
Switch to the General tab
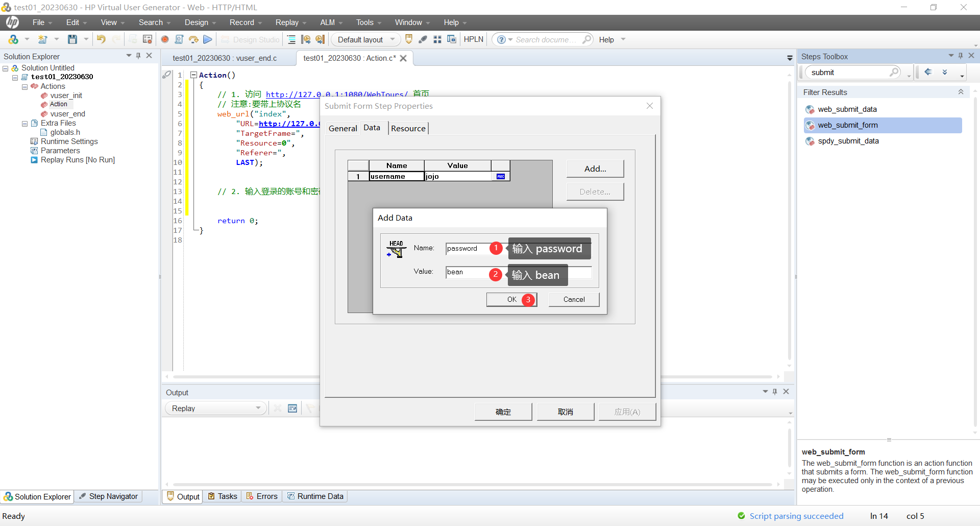[343, 128]
